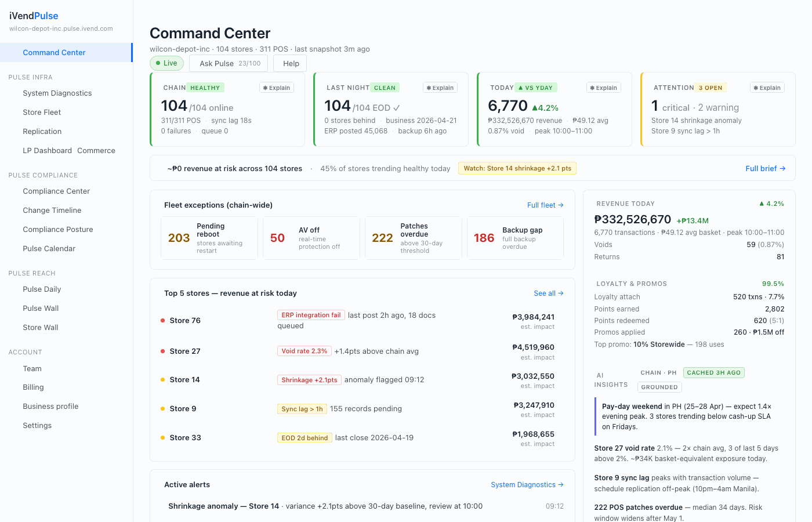Click GROUNDED insights badge
812x522 pixels.
659,387
